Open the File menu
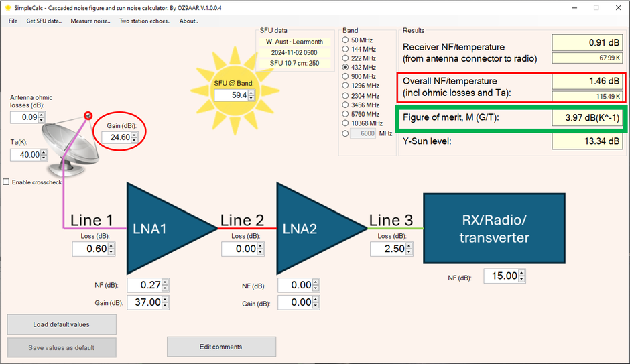Screen dimensions: 630x364 pos(13,21)
